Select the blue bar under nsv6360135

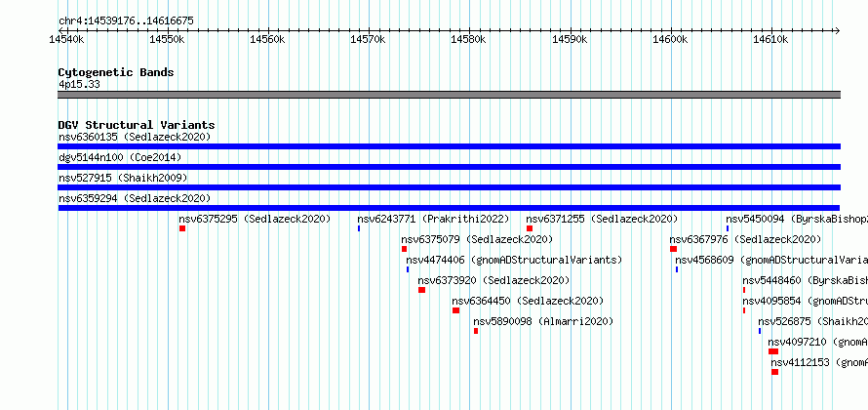pos(449,146)
